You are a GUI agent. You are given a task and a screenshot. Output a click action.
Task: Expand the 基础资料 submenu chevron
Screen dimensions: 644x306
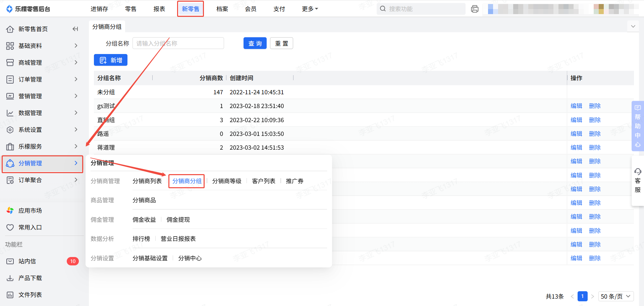76,46
